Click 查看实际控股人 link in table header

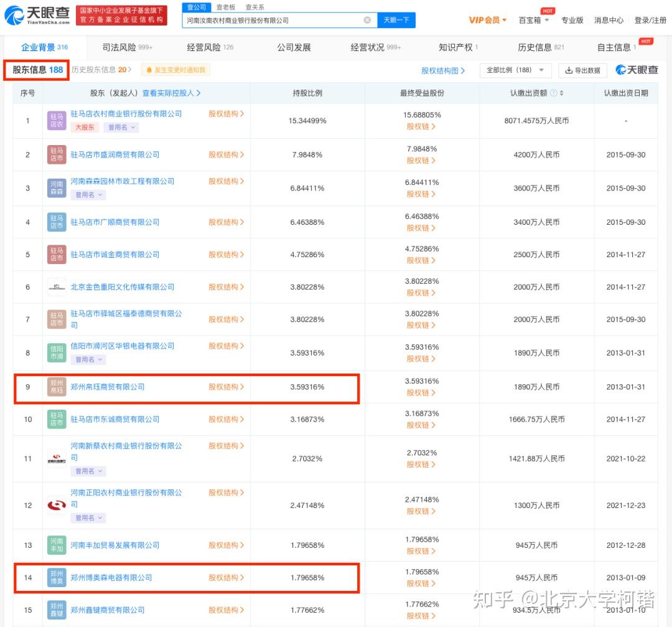click(172, 93)
